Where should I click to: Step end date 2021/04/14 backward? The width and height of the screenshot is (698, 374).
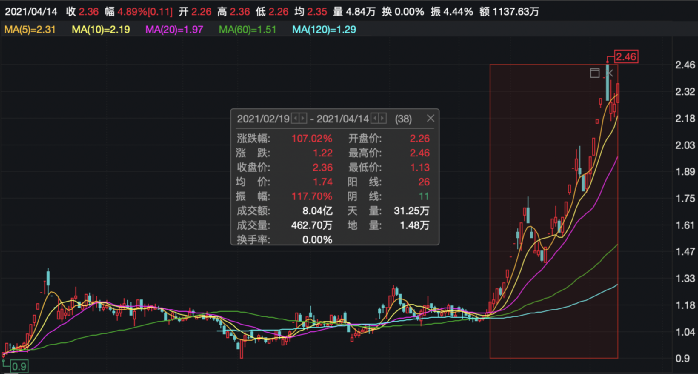point(375,118)
